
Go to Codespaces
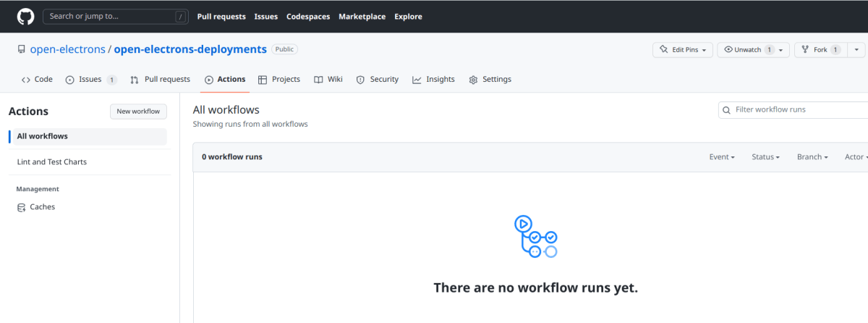click(x=308, y=17)
